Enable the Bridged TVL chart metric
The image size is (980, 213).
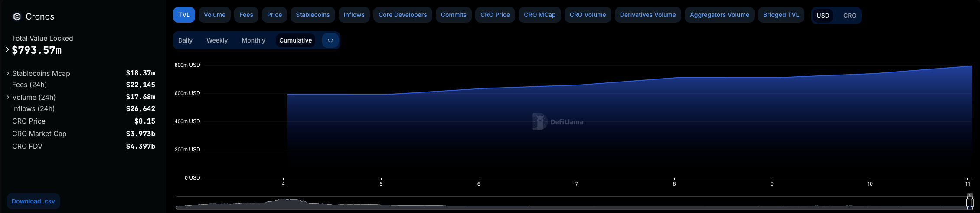click(x=781, y=15)
